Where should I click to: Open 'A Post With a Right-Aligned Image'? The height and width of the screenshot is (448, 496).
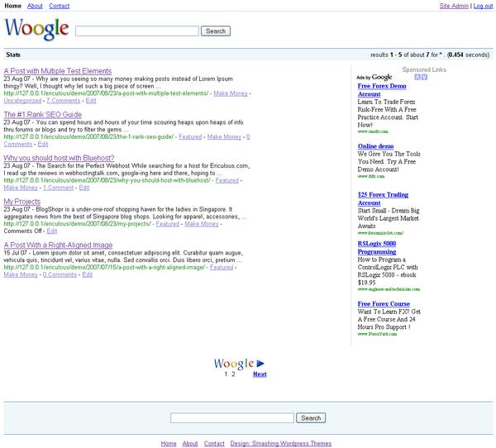[x=58, y=245]
